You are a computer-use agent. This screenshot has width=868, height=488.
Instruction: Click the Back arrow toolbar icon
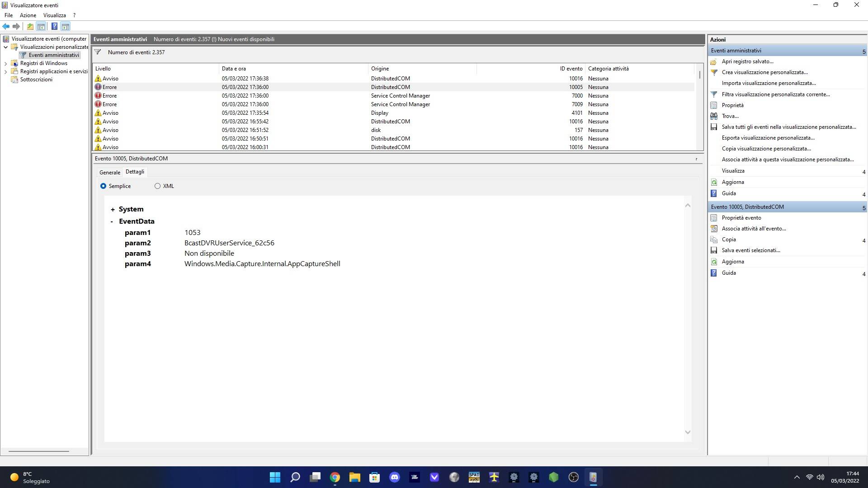(x=6, y=27)
